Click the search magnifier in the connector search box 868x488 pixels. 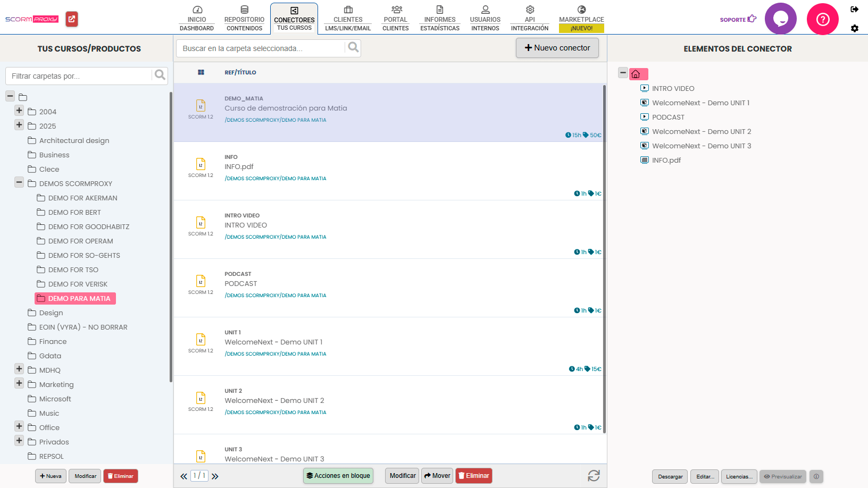[x=353, y=48]
